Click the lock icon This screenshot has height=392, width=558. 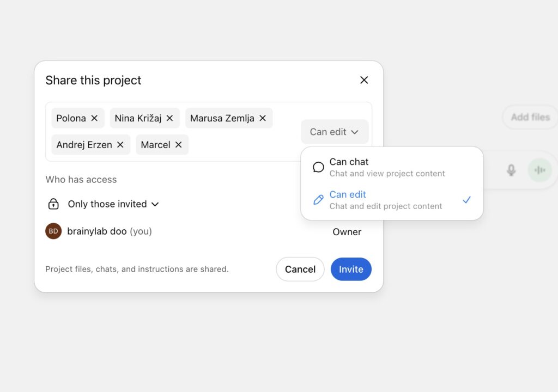[53, 204]
